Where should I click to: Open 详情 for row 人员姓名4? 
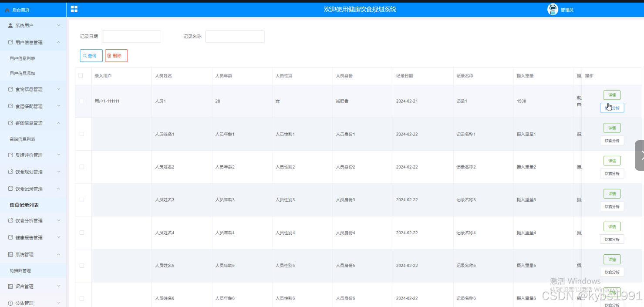coord(612,226)
